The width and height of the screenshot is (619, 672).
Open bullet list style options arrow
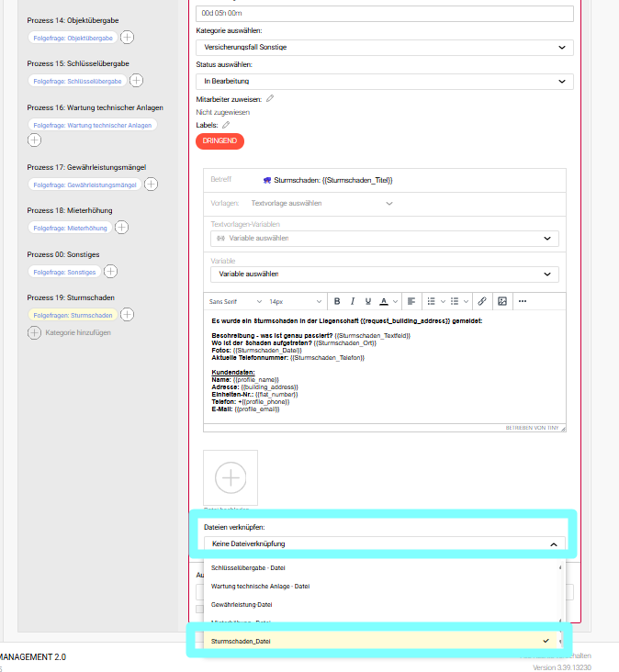coord(443,301)
